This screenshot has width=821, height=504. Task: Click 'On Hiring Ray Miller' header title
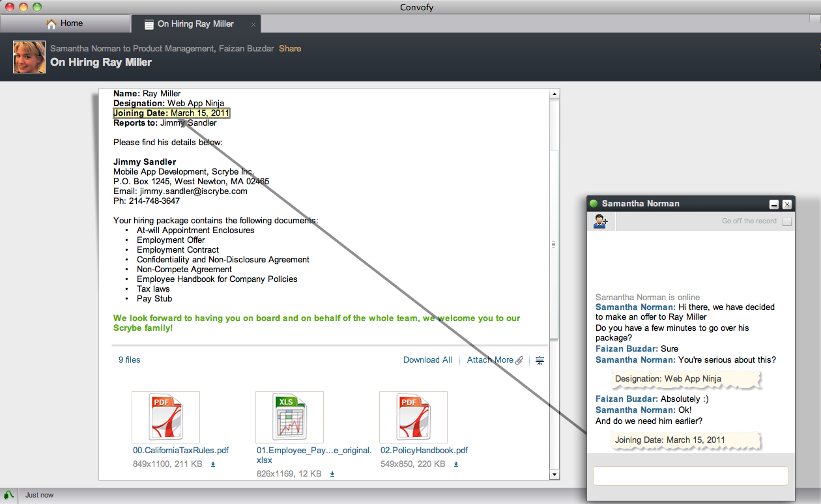pos(101,63)
